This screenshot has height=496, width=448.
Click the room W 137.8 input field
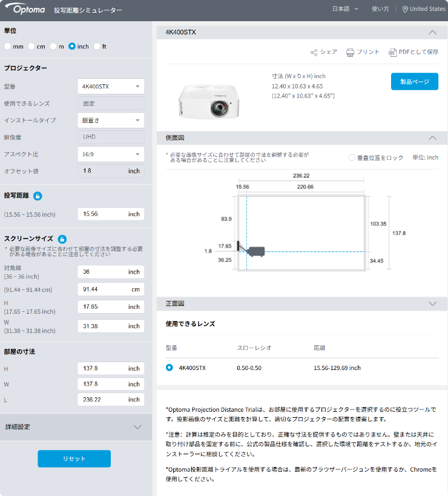tap(111, 384)
